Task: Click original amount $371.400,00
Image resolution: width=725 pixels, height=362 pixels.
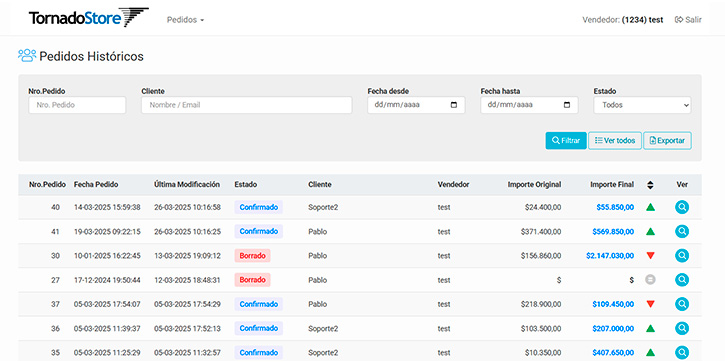Action: tap(541, 232)
